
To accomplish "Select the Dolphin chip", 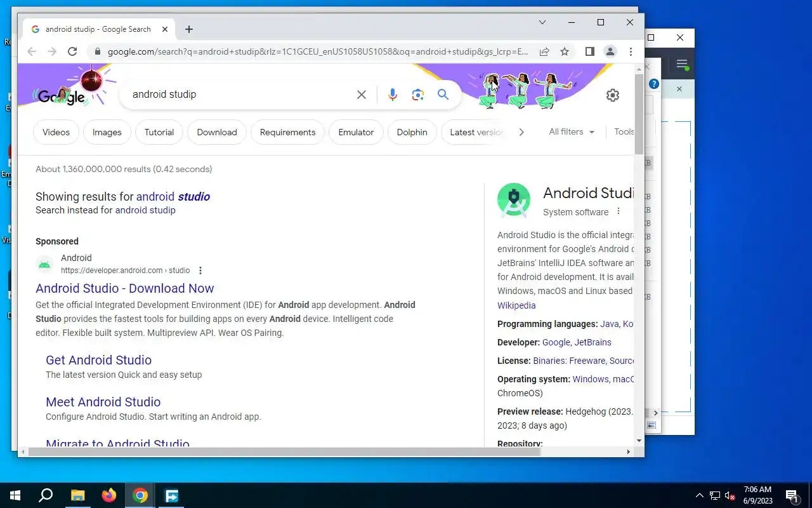I will pos(412,132).
